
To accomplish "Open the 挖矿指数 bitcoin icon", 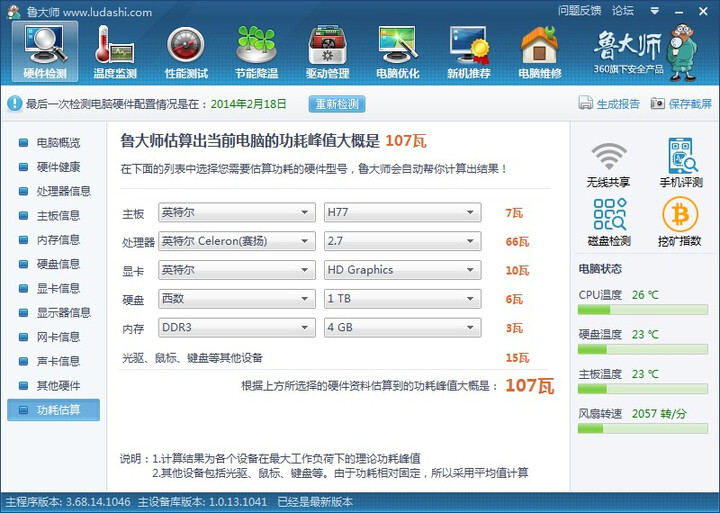I will pyautogui.click(x=680, y=222).
